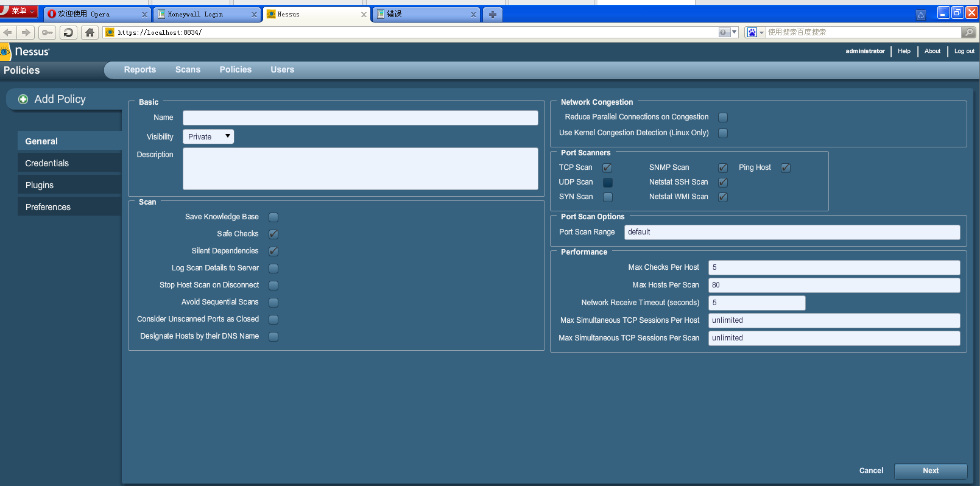Select Credentials in the policy sidebar
The image size is (980, 486).
pos(69,163)
